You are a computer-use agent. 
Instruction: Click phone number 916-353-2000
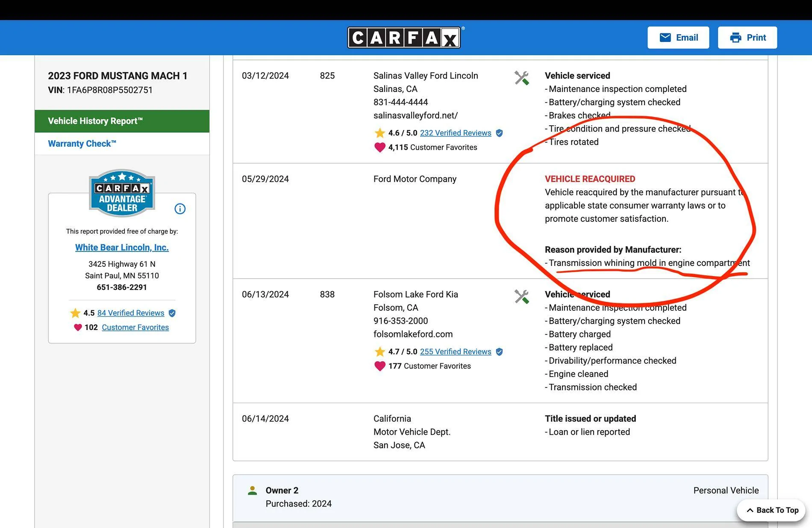400,321
